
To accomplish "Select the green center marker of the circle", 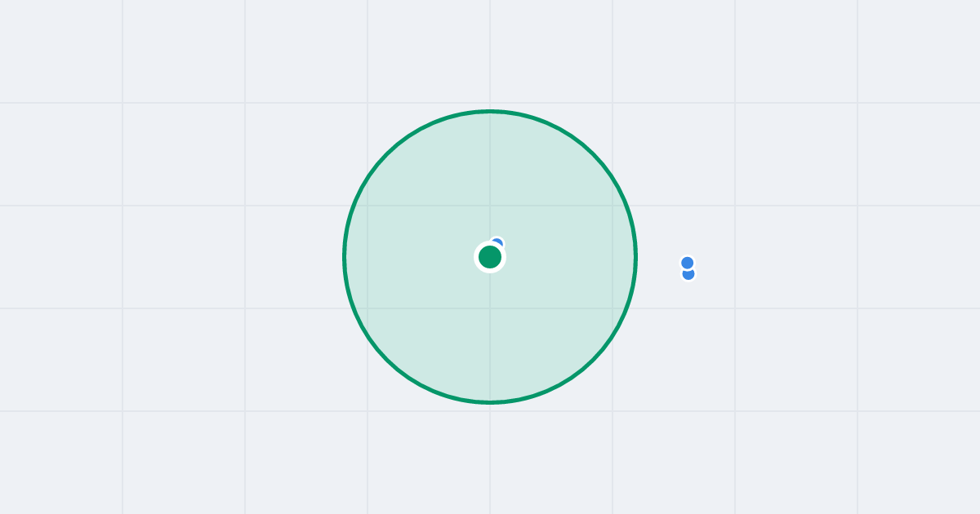I will [490, 257].
